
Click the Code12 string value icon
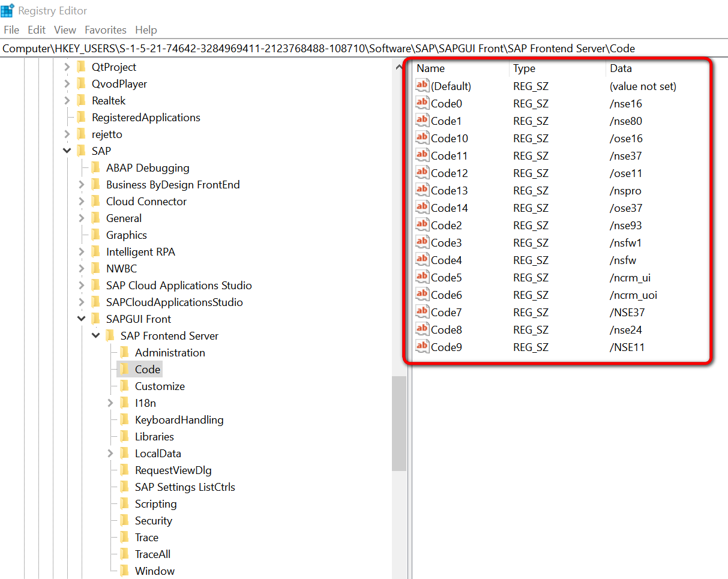423,173
